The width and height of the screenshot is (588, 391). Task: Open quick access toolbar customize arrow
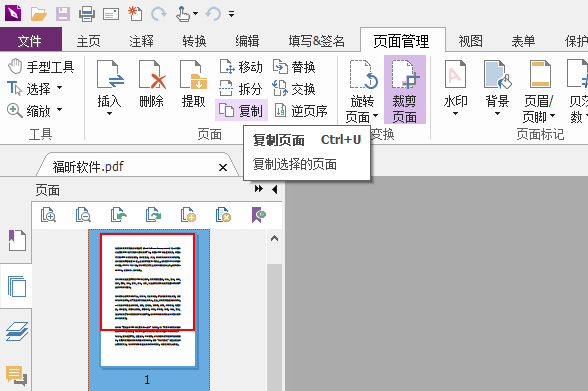coord(231,14)
